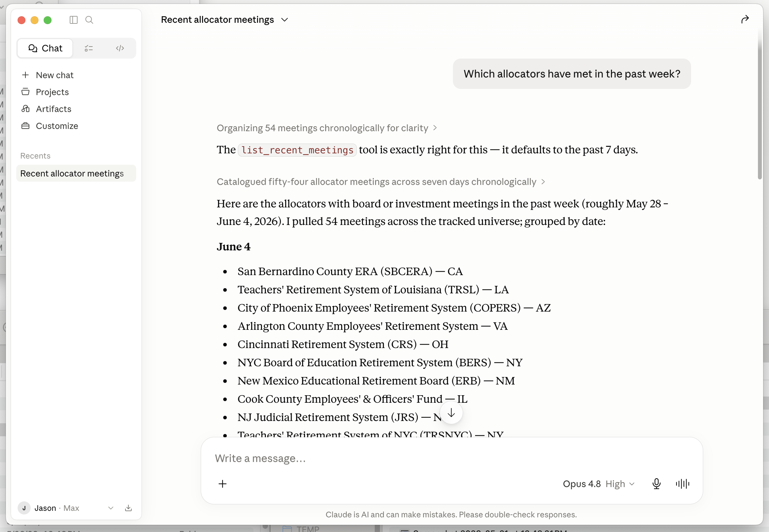Viewport: 769px width, 532px height.
Task: Click the J profile avatar
Action: pos(24,508)
